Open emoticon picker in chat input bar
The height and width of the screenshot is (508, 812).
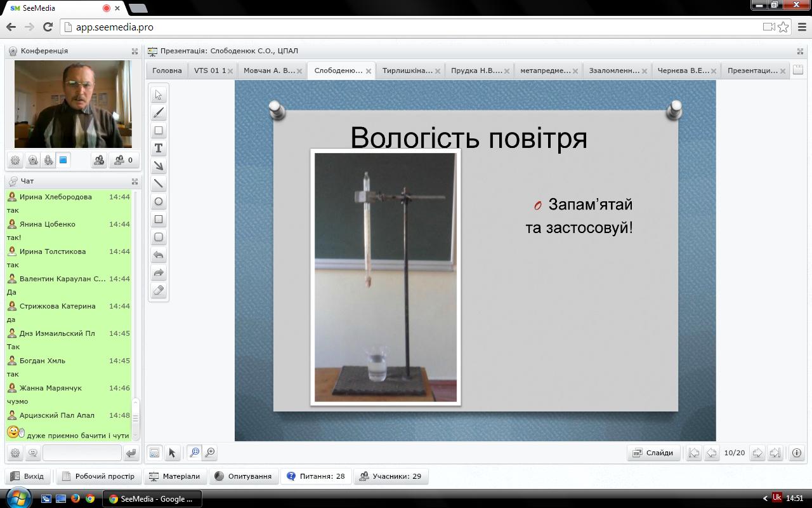[33, 453]
